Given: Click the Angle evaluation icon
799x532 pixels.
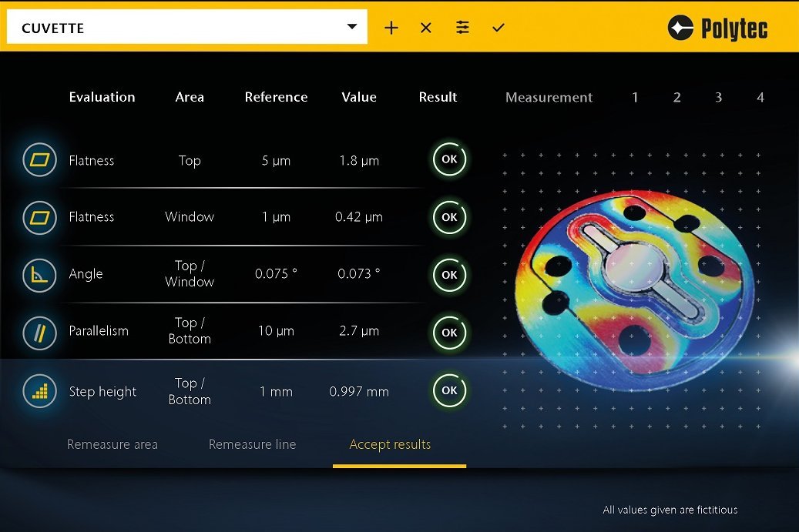Looking at the screenshot, I should pyautogui.click(x=40, y=274).
